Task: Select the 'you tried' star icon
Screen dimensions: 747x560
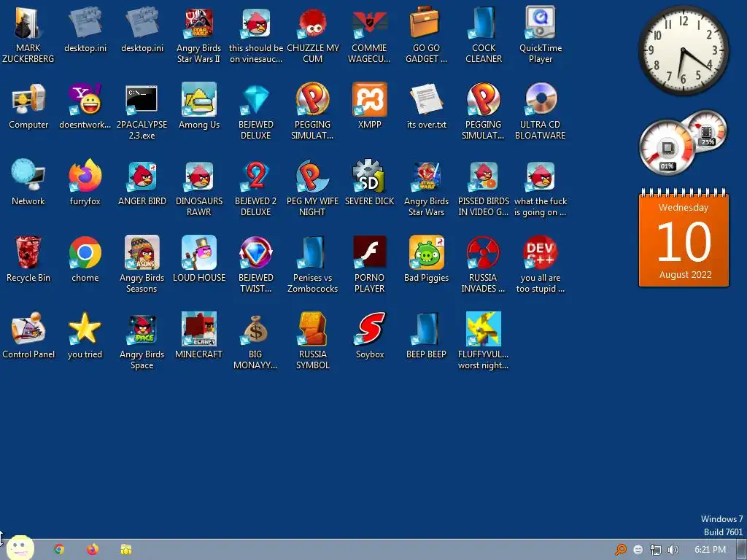Action: click(x=85, y=335)
